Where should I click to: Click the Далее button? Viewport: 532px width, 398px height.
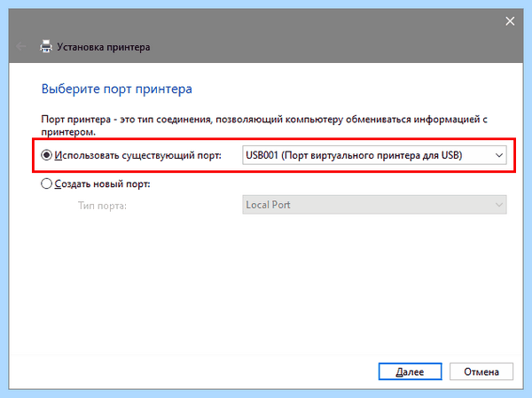pos(410,371)
